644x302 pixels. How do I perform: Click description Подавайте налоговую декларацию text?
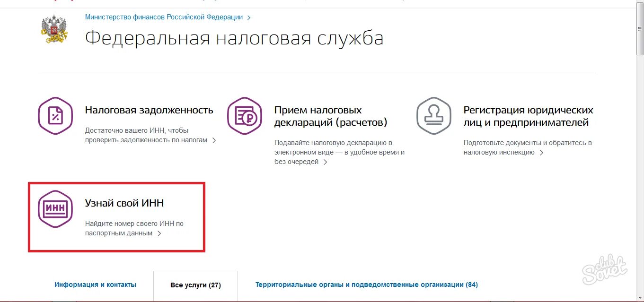339,152
